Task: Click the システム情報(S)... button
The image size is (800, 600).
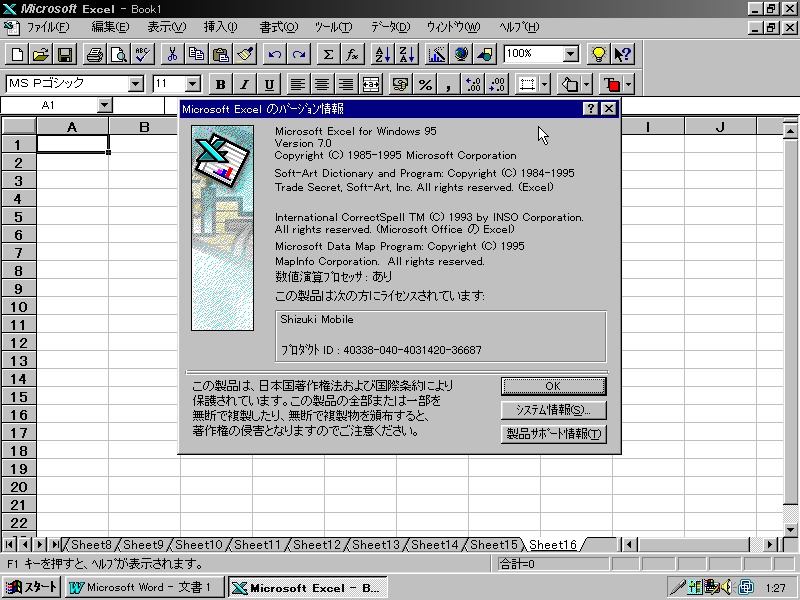Action: pyautogui.click(x=554, y=410)
